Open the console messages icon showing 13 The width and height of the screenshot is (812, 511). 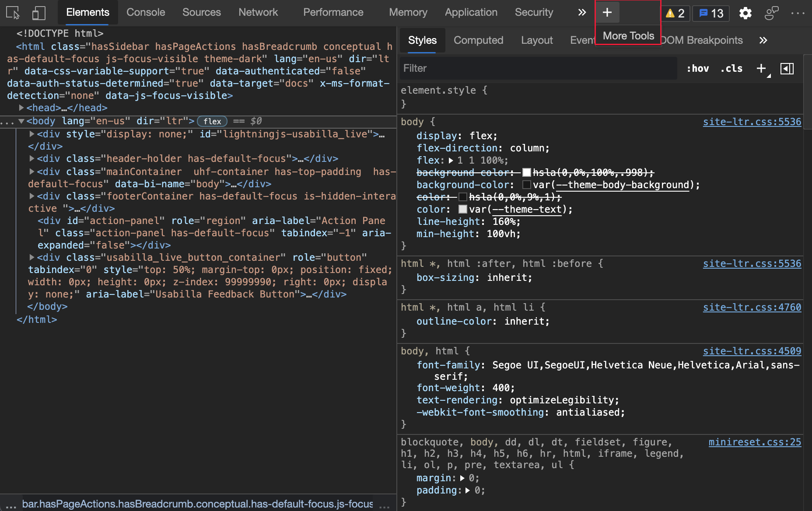pos(710,13)
